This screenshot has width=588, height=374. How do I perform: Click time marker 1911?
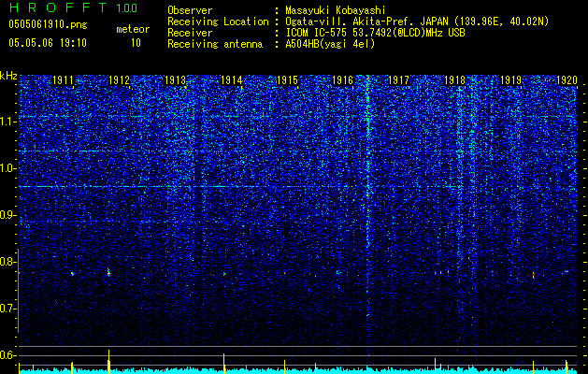click(x=63, y=80)
